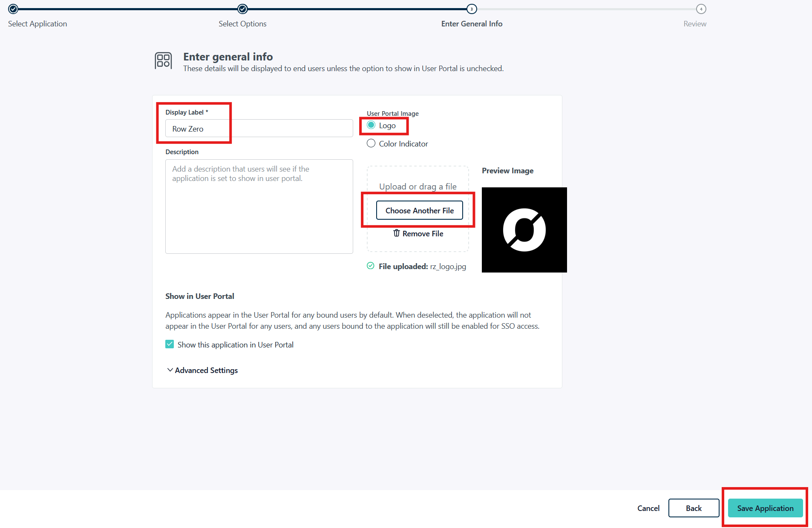This screenshot has height=528, width=812.
Task: Select the Logo radio button
Action: (x=371, y=125)
